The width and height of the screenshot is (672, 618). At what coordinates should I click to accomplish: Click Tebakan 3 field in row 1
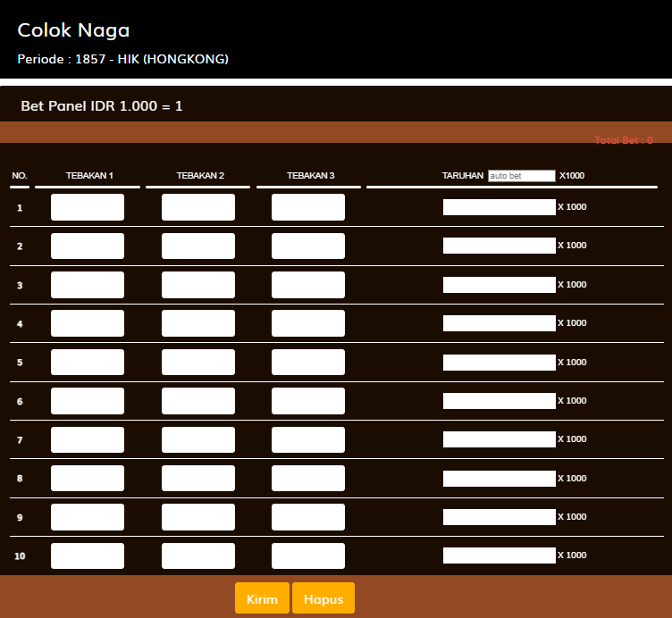[308, 207]
